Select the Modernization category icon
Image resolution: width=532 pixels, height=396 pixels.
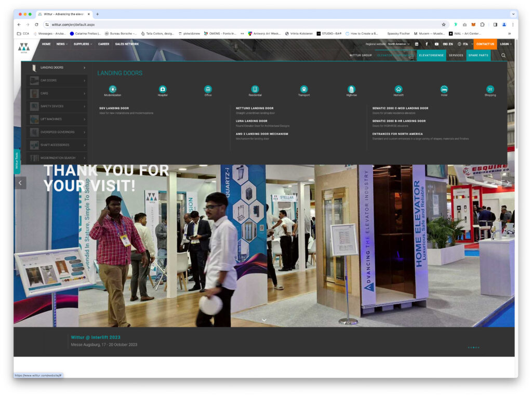113,89
